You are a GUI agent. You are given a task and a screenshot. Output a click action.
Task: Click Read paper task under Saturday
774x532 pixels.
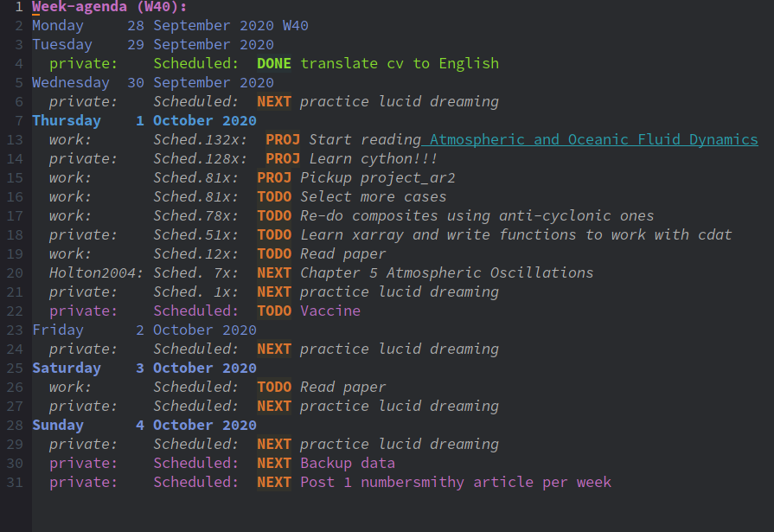[x=343, y=388]
